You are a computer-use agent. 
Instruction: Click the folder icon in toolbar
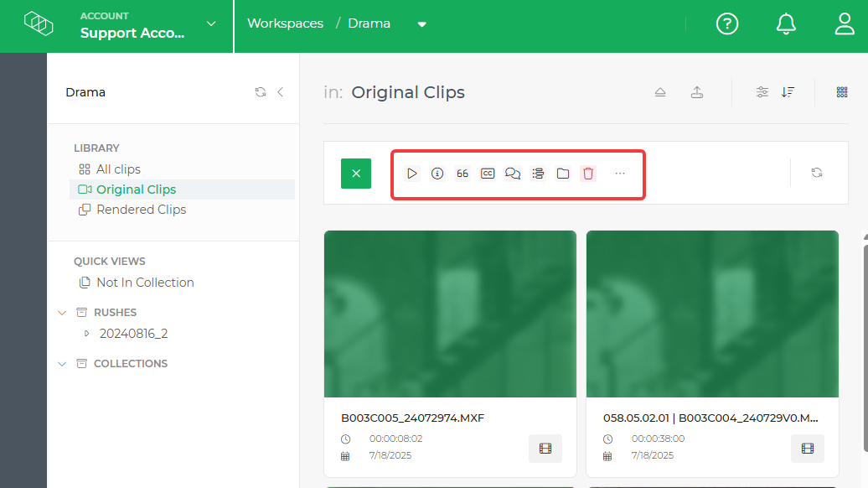tap(563, 174)
